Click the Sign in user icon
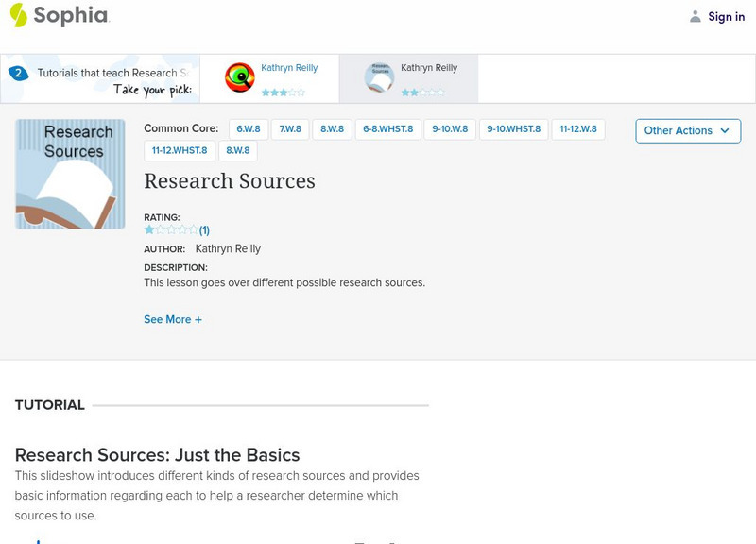This screenshot has width=756, height=544. pyautogui.click(x=696, y=16)
